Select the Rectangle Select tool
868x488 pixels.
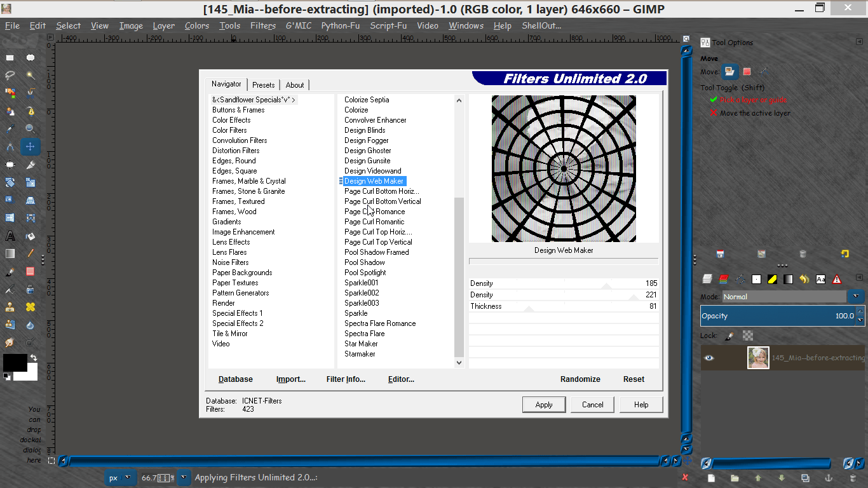pyautogui.click(x=10, y=58)
